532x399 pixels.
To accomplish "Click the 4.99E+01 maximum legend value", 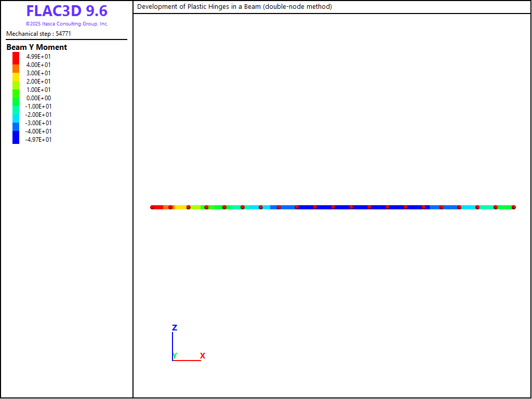I will tap(38, 57).
